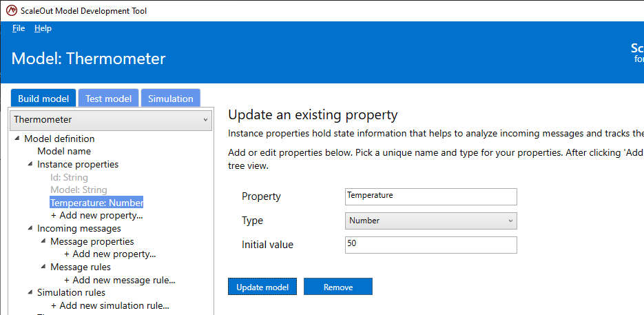Collapse the Message rules node

[43, 267]
